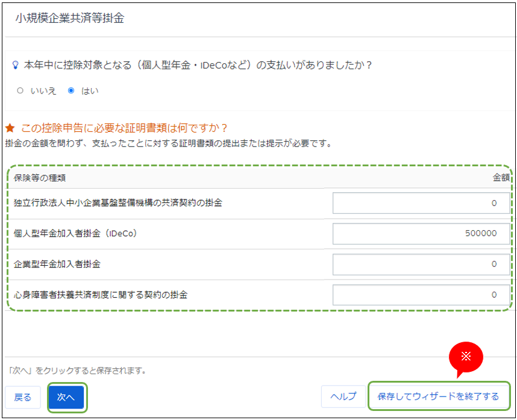The image size is (517, 420).
Task: Click the lightbulb hint icon beside the question
Action: click(x=16, y=65)
